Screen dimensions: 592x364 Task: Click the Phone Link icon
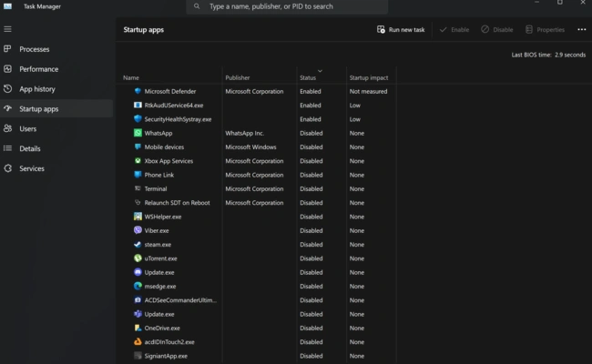138,175
